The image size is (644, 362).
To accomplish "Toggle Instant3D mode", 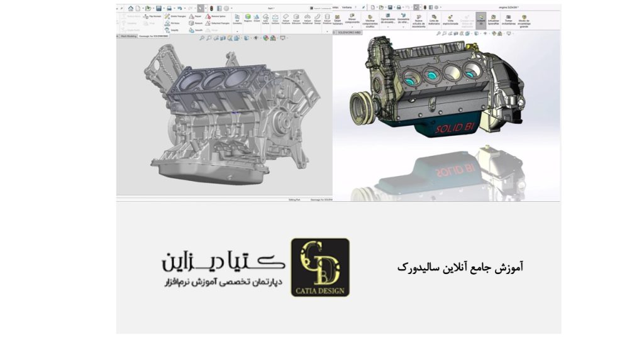I will click(480, 18).
